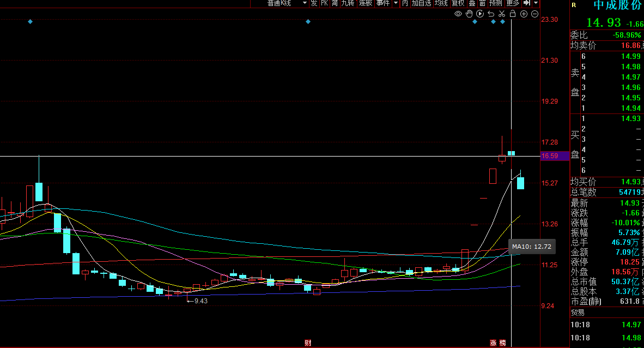Click the 外盘 value 18.56万
This screenshot has width=644, height=348.
coord(625,272)
